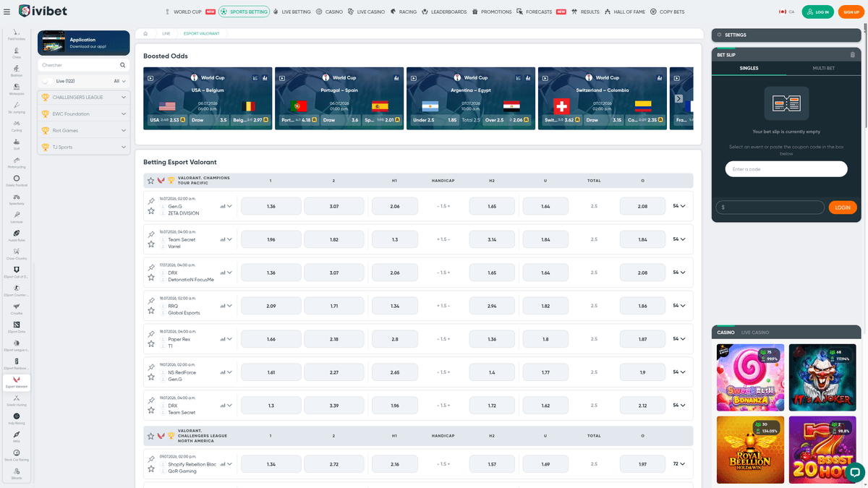Open the Leaderboards menu item

445,12
